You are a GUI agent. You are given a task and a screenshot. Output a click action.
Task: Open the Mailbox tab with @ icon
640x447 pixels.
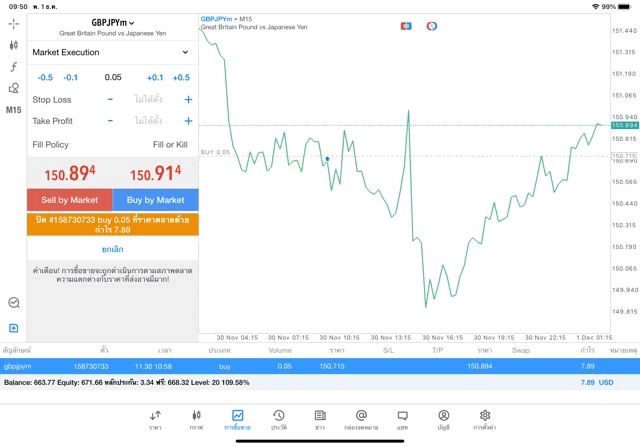(x=361, y=420)
